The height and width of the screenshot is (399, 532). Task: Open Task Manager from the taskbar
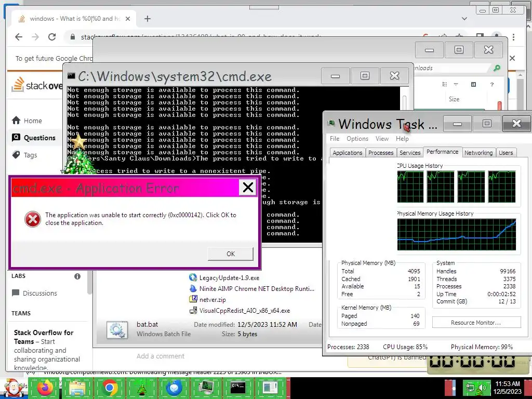(206, 388)
